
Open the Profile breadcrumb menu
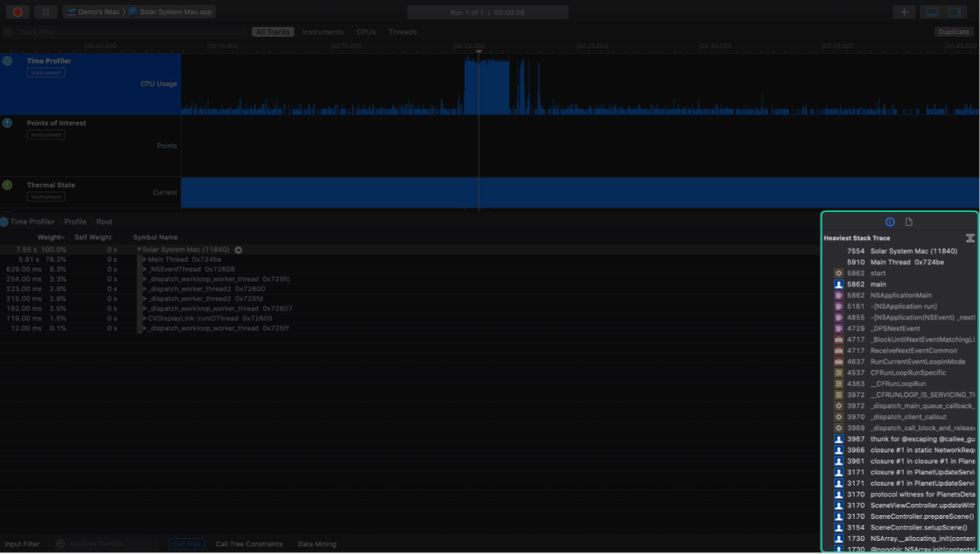(75, 221)
